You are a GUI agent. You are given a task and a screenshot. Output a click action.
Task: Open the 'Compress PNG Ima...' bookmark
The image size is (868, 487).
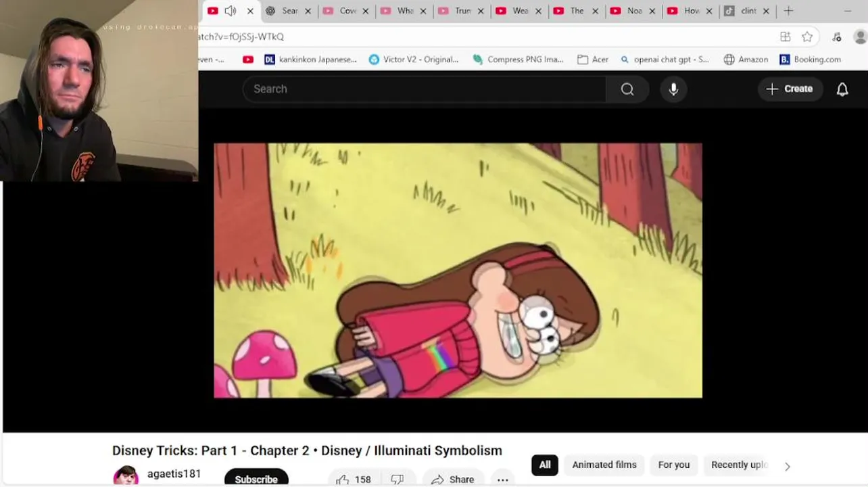coord(518,60)
